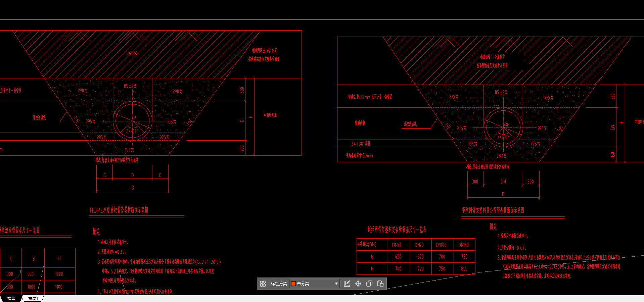Click the 85±2% label in right section drawing
The image size is (644, 302).
click(501, 93)
